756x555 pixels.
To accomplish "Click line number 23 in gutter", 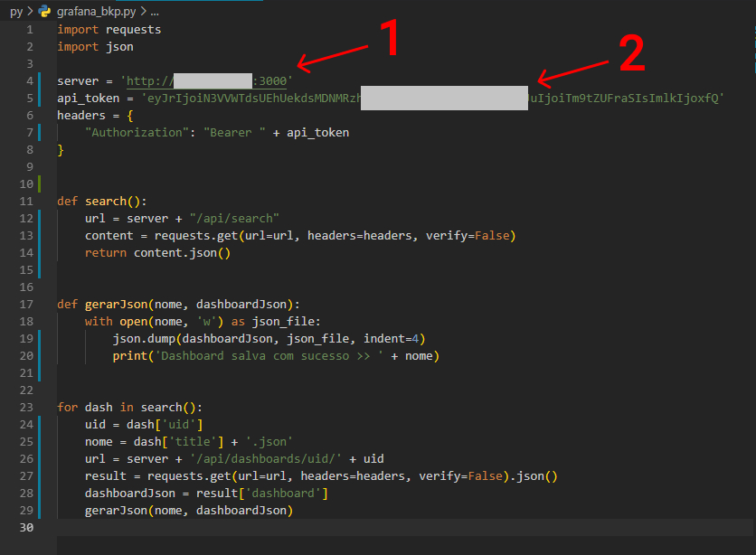I will [26, 408].
